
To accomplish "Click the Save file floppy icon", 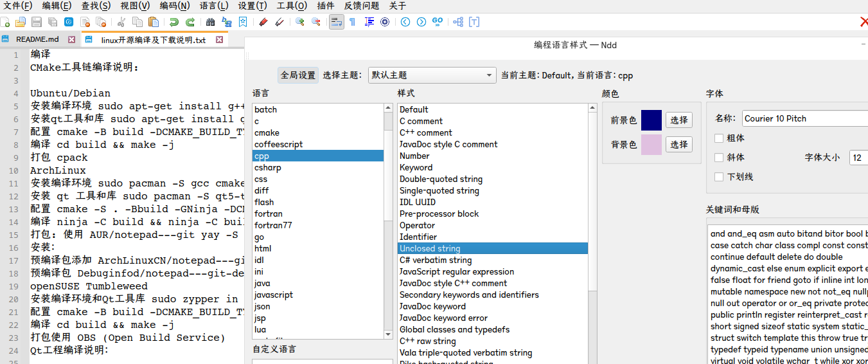I will tap(37, 22).
